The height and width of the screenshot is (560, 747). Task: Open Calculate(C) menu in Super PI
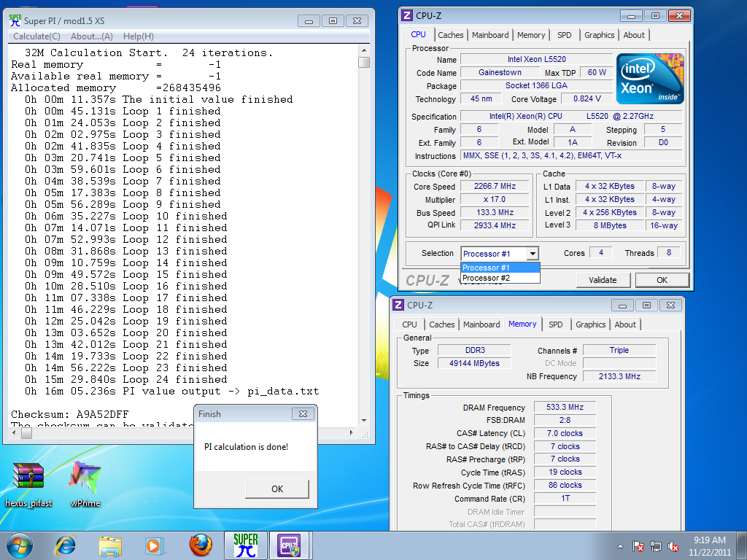point(36,36)
